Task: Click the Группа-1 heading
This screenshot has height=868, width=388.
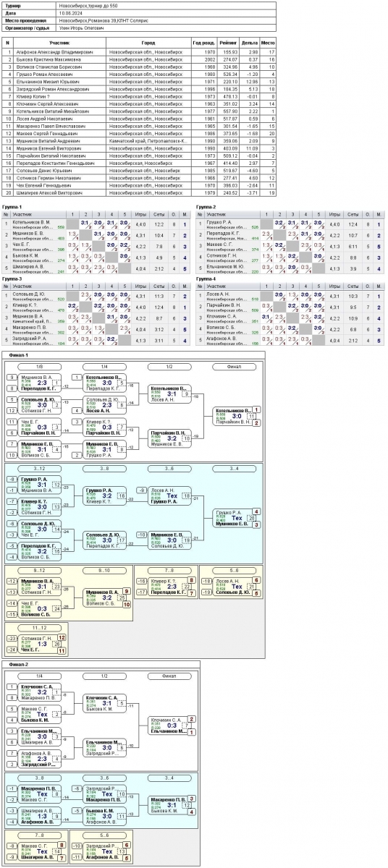Action: tap(14, 207)
